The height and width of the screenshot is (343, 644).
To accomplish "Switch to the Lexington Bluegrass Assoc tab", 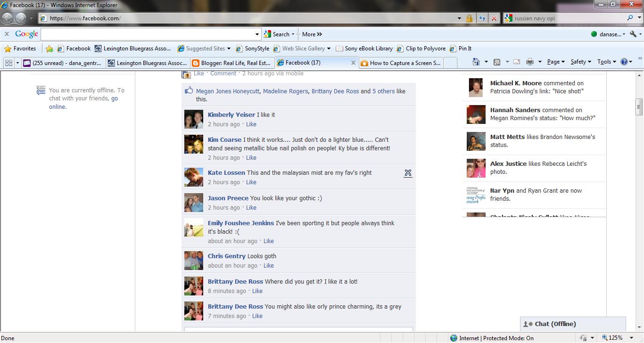I will 148,63.
